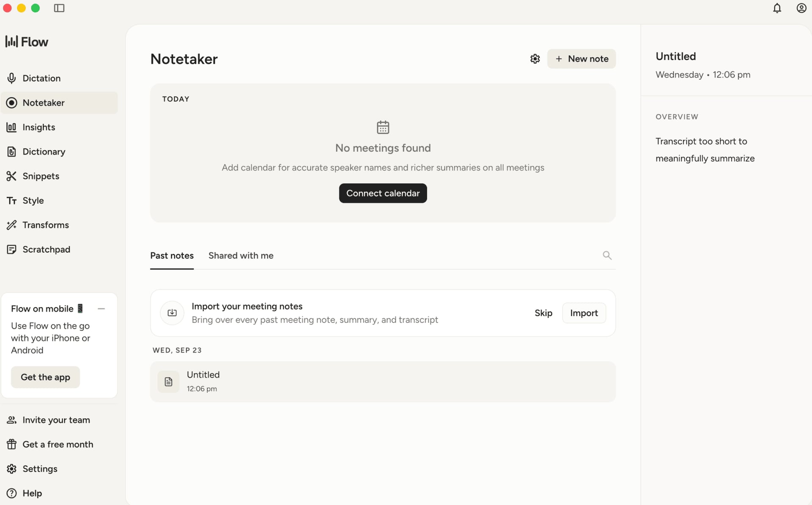Create a New note

[x=582, y=59]
